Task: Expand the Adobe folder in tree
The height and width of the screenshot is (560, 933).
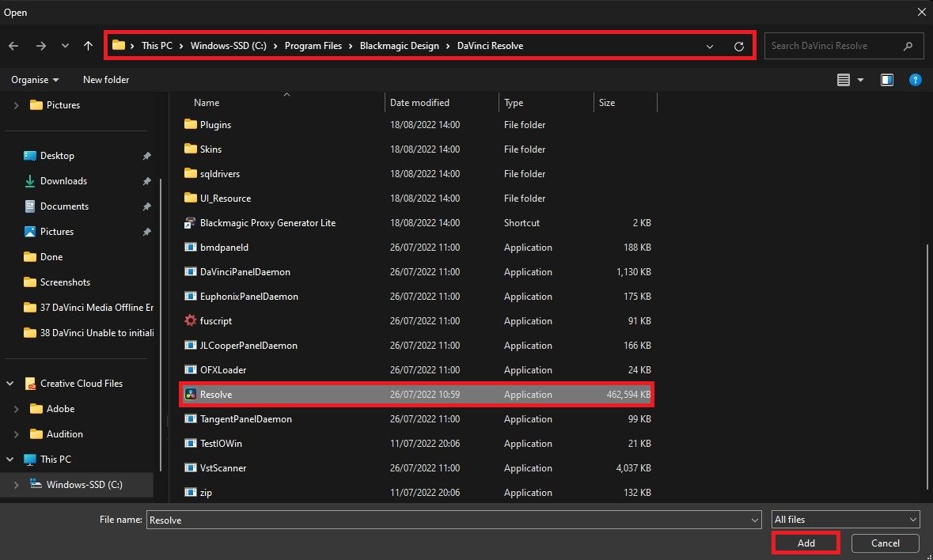Action: [x=17, y=409]
